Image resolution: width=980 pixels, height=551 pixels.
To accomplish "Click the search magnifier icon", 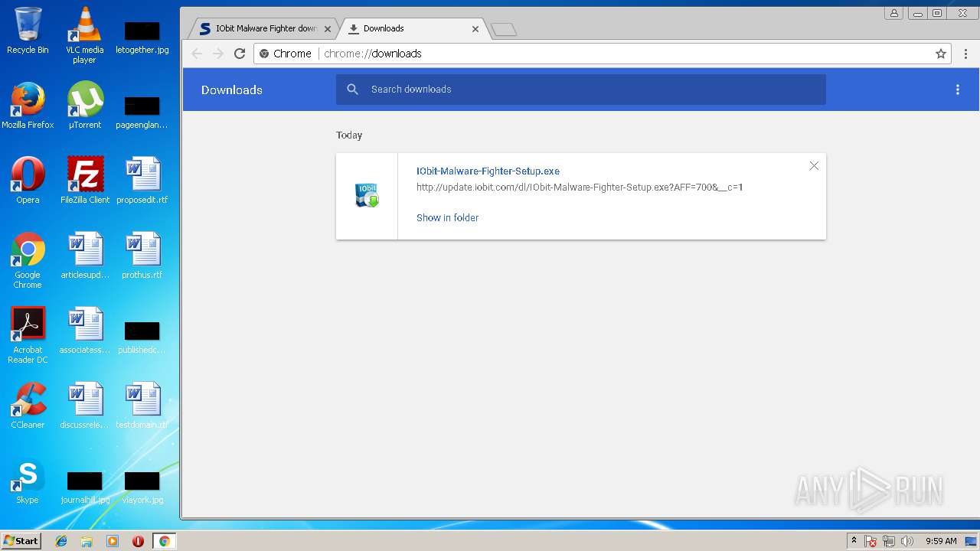I will pos(352,90).
